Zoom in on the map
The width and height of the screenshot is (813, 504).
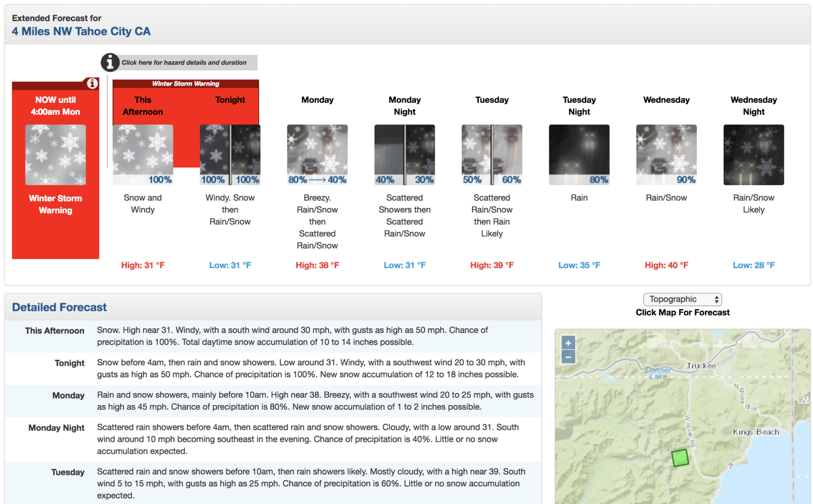(x=568, y=343)
